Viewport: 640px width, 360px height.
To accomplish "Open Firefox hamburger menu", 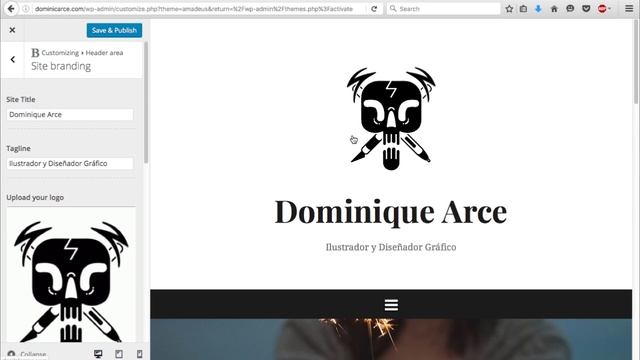I will [629, 9].
